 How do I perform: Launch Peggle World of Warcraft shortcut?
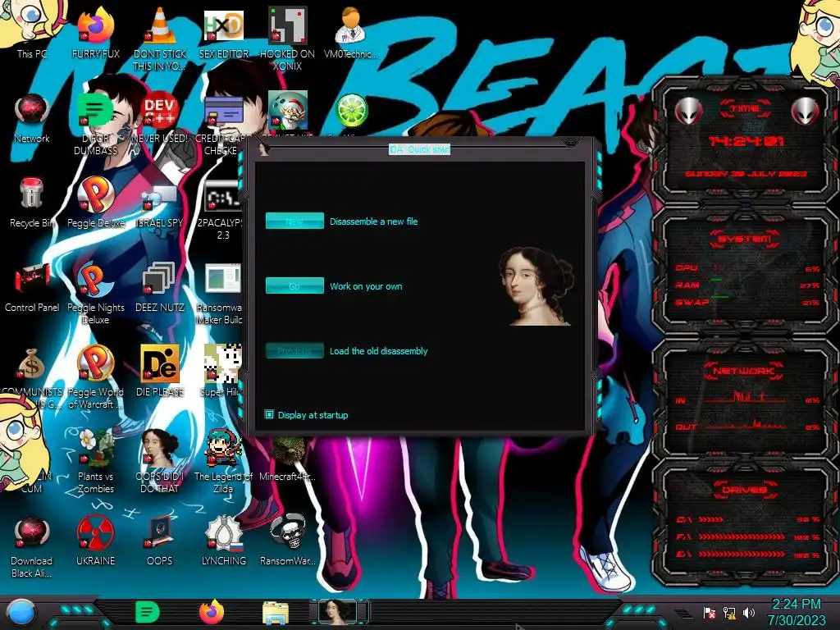pyautogui.click(x=95, y=377)
